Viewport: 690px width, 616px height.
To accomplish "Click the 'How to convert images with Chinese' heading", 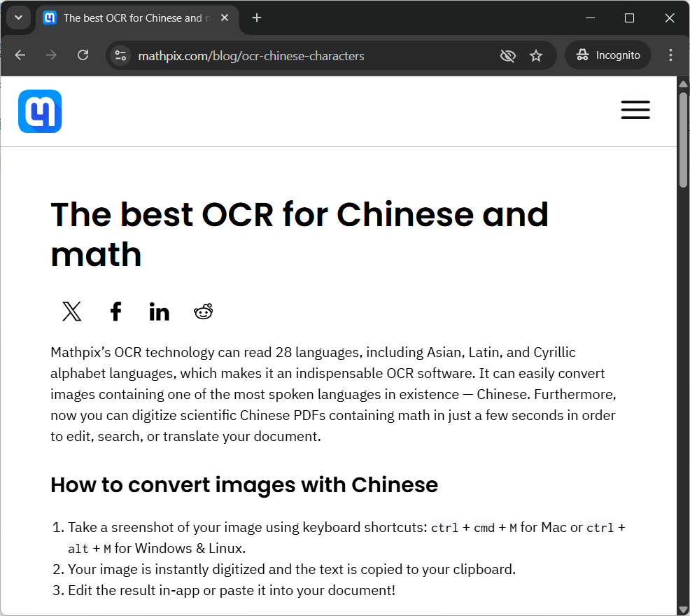I will click(244, 485).
